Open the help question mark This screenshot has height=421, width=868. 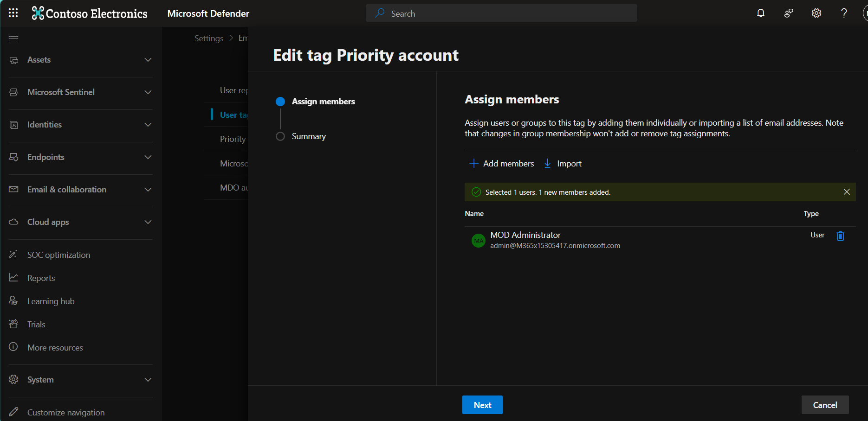pos(844,13)
